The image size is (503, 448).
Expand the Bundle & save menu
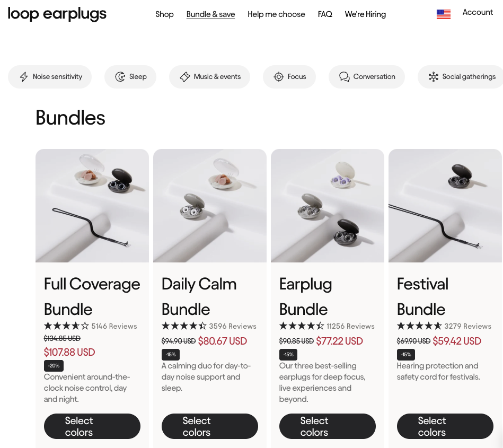coord(210,14)
